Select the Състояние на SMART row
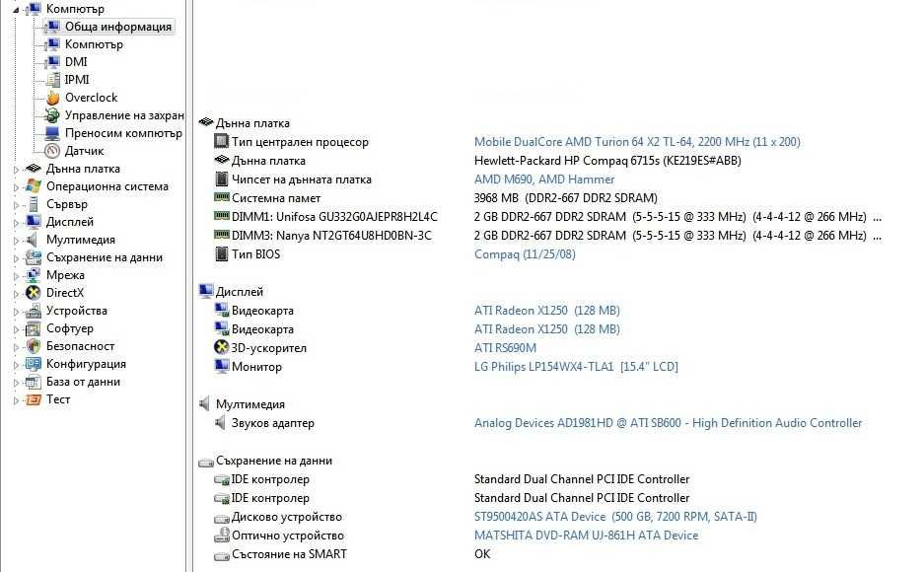Screen dimensions: 924x572 289,554
